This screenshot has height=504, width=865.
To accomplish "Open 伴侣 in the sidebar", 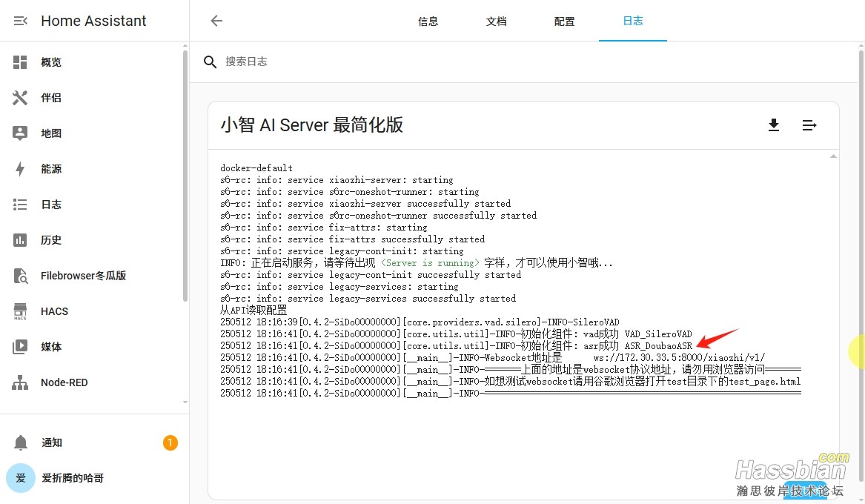I will (x=92, y=98).
